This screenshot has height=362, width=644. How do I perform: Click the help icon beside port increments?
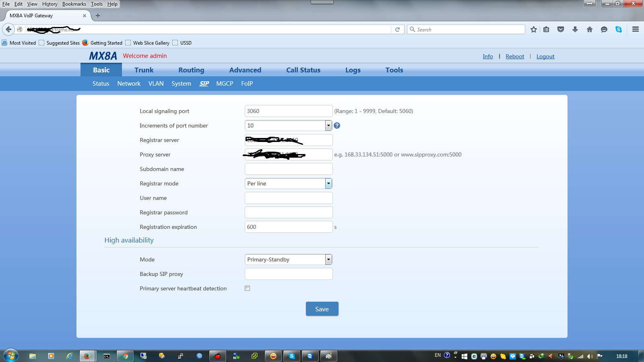[x=337, y=125]
